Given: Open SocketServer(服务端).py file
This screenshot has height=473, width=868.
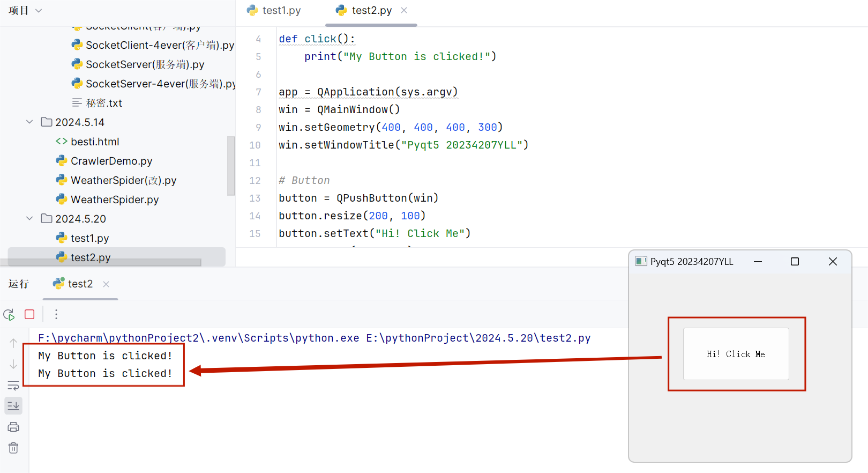Looking at the screenshot, I should tap(138, 64).
